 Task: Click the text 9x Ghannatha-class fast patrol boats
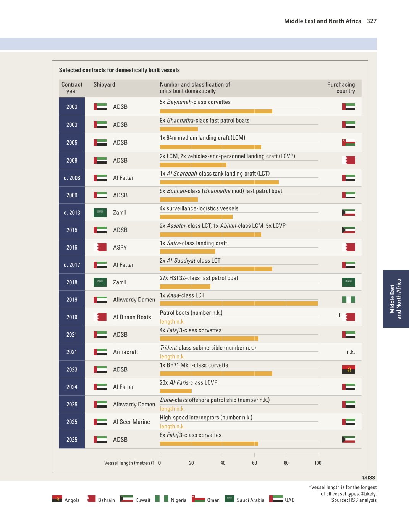click(x=205, y=120)
